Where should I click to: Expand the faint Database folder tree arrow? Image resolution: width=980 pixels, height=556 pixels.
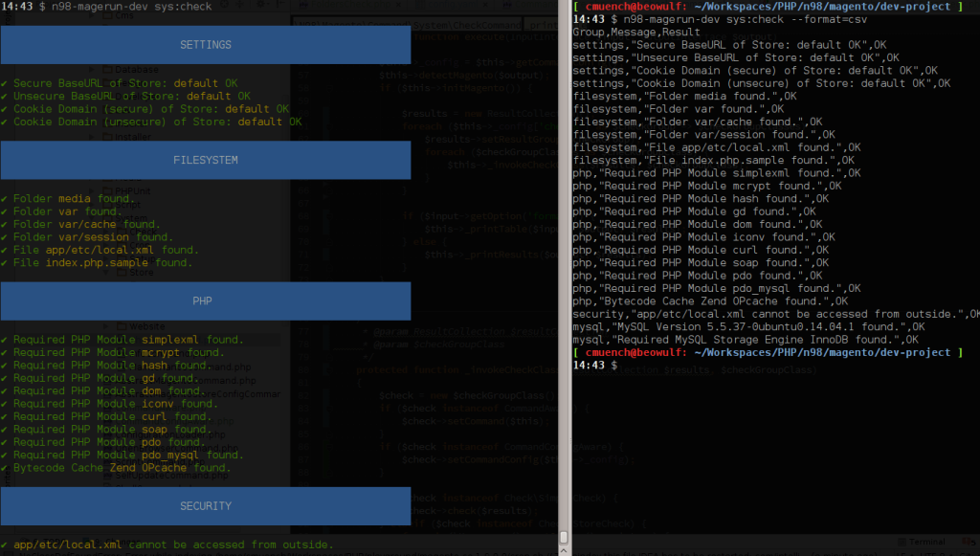click(93, 69)
